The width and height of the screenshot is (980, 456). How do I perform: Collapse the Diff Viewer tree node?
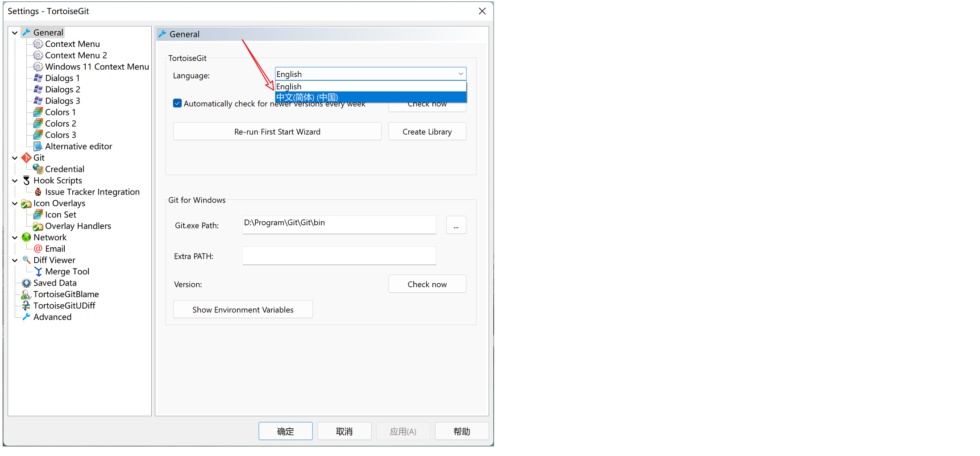click(x=15, y=260)
